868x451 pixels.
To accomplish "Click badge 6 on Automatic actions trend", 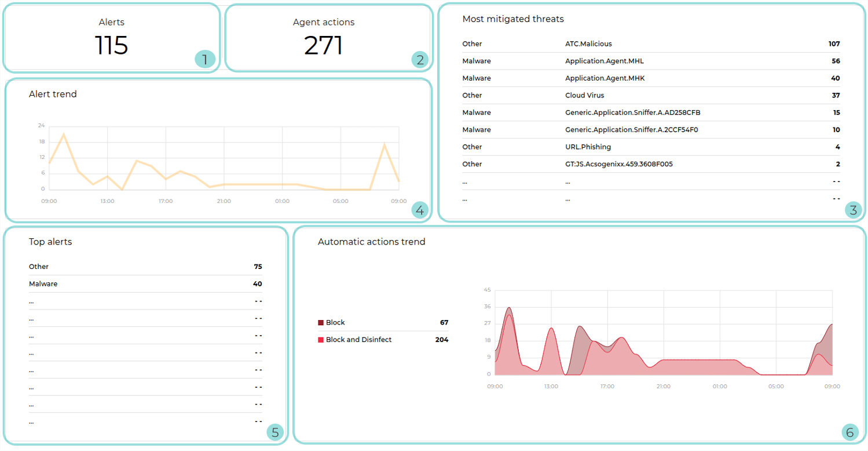I will click(849, 432).
